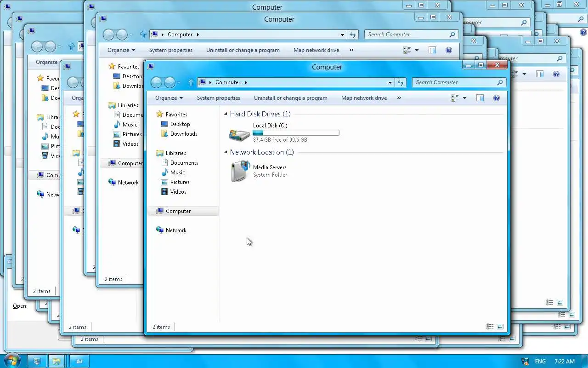Viewport: 588px width, 368px height.
Task: Refresh the front Computer window address bar
Action: click(x=401, y=83)
